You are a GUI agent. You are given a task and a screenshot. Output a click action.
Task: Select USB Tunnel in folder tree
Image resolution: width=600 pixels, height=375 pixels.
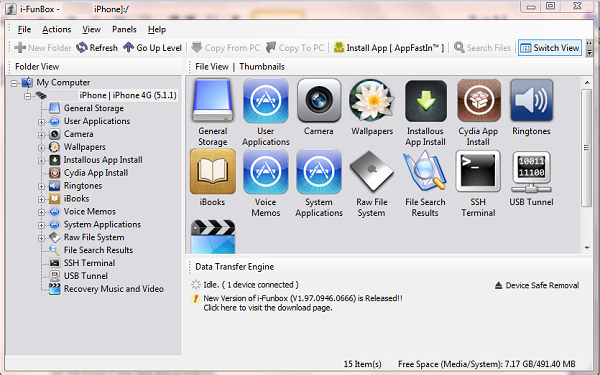point(85,276)
